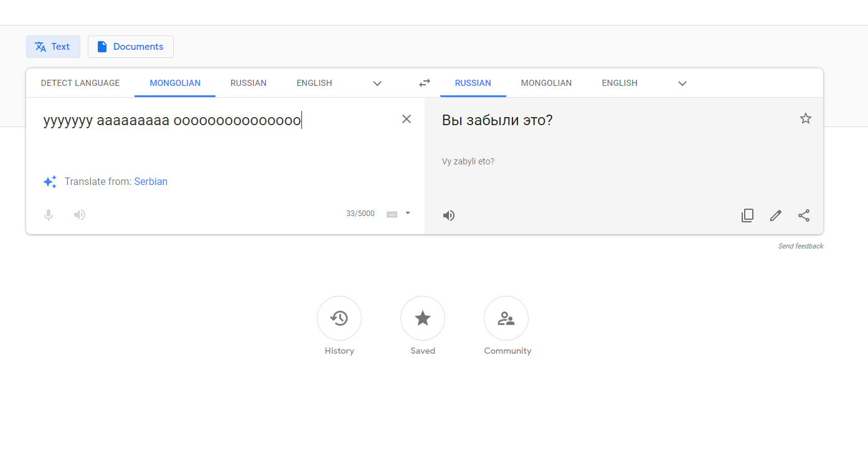Click into the source text field
Screen dimensions: 868x454
[x=218, y=143]
